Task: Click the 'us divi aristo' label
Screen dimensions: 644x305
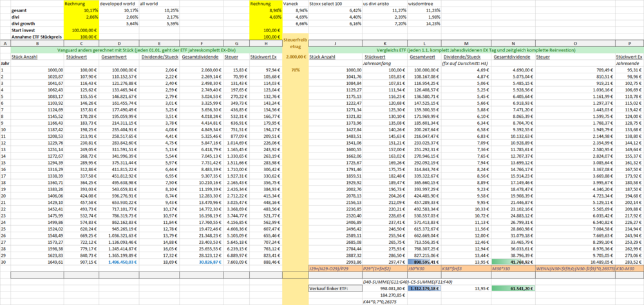Action: (x=380, y=3)
